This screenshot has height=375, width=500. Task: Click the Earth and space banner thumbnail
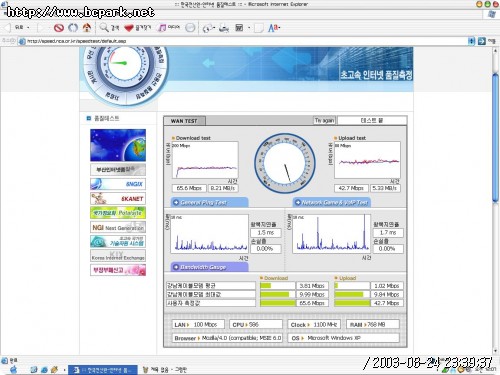(118, 145)
